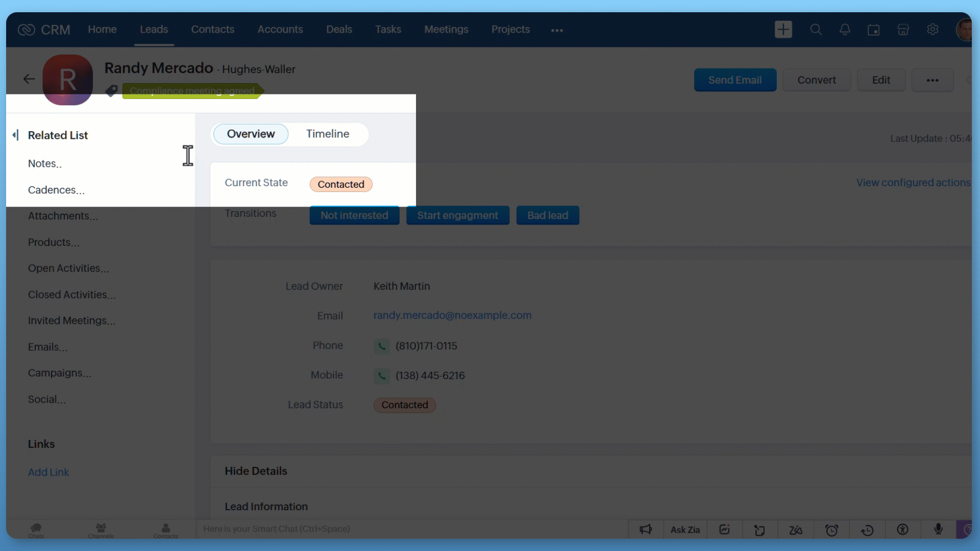Screen dimensions: 980x551
Task: Click the plus create-new icon
Action: (x=783, y=30)
